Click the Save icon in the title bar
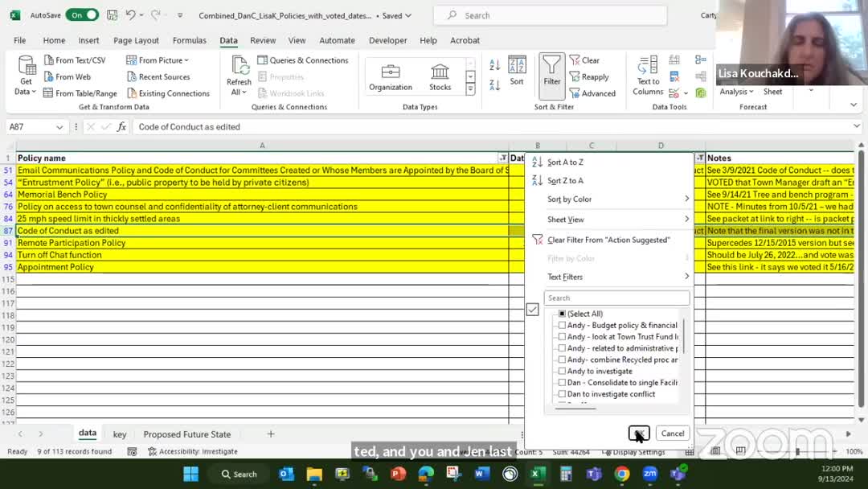868x489 pixels. pos(112,15)
